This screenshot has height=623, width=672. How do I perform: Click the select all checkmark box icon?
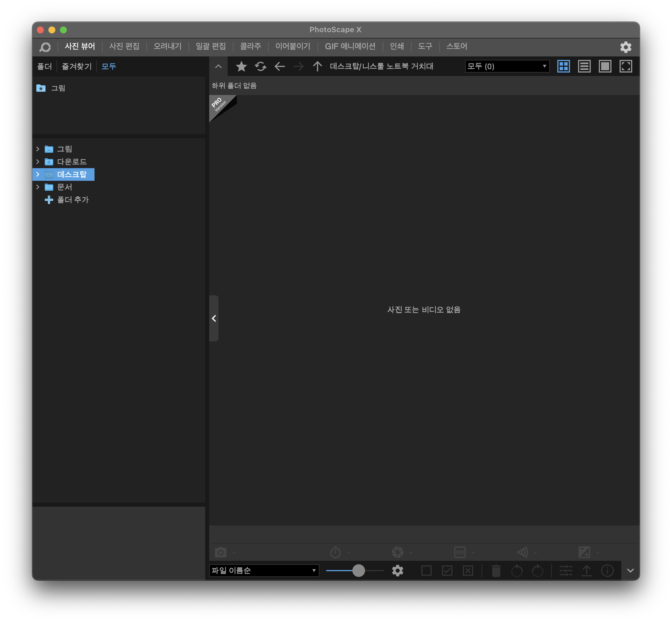pyautogui.click(x=447, y=571)
